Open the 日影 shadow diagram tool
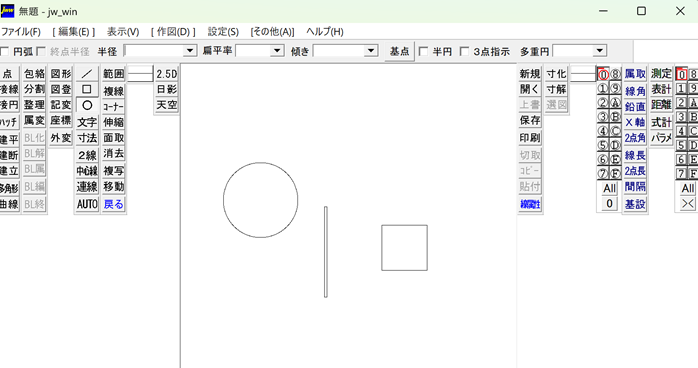Screen dimensions: 698x368 166,89
